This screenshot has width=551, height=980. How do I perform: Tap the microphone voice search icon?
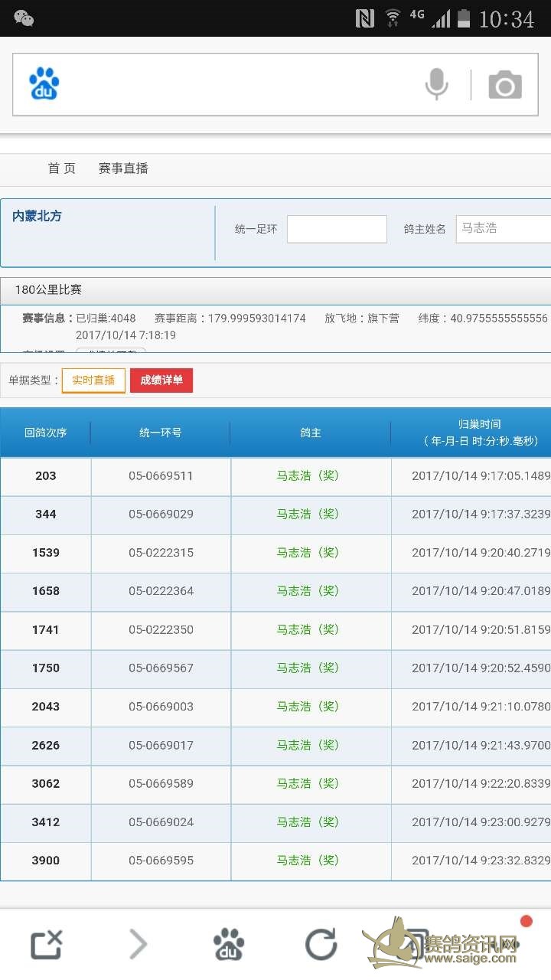(436, 84)
